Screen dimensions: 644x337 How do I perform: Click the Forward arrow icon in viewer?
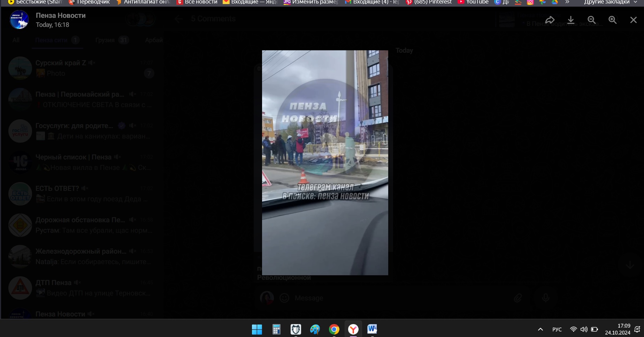(550, 20)
